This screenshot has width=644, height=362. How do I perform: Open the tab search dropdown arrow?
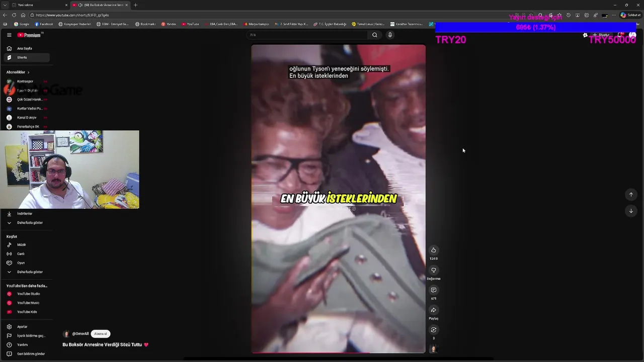coord(5,5)
